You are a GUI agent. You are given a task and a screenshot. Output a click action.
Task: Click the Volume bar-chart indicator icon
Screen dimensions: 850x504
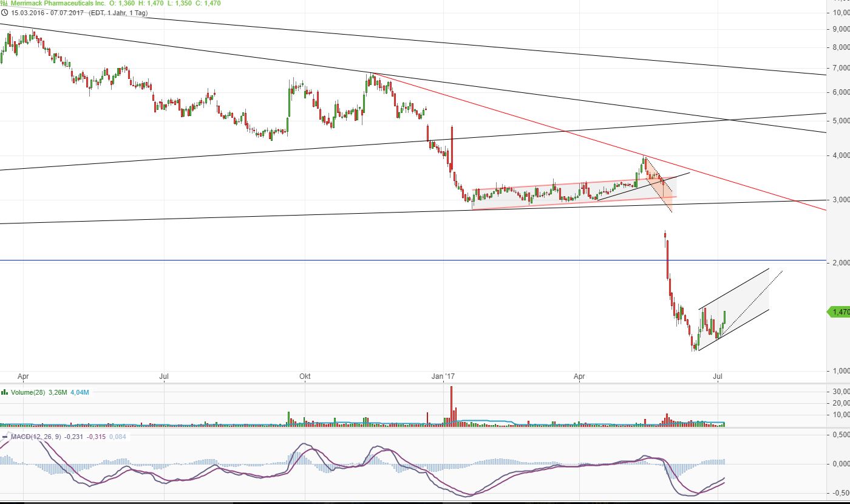tap(5, 392)
